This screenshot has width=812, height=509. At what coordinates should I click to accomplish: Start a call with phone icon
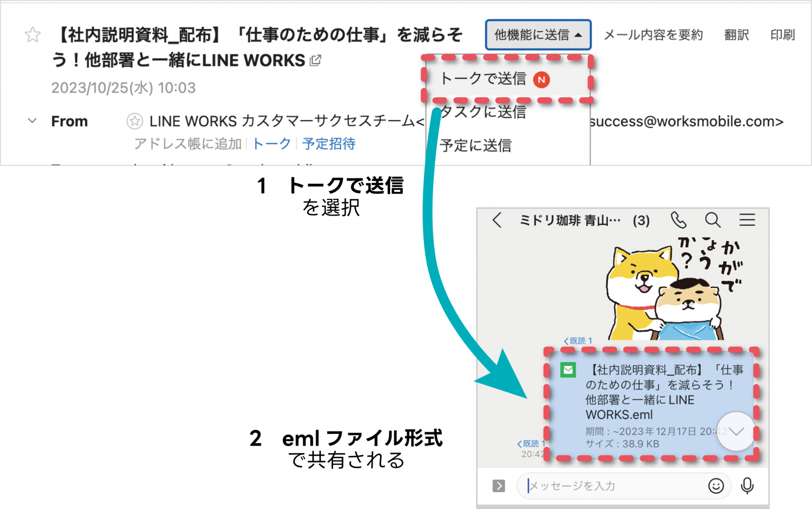pos(678,220)
